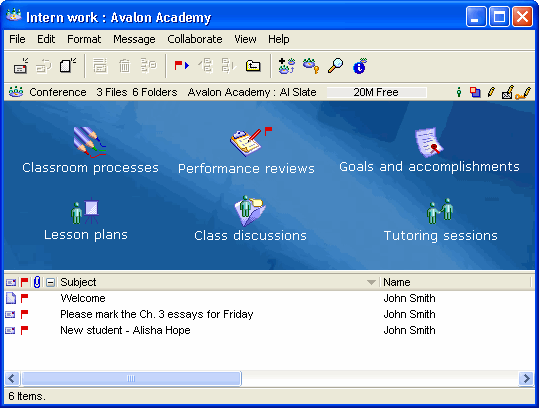Click the horizontal scrollbar right arrow
The width and height of the screenshot is (539, 408).
tap(526, 378)
